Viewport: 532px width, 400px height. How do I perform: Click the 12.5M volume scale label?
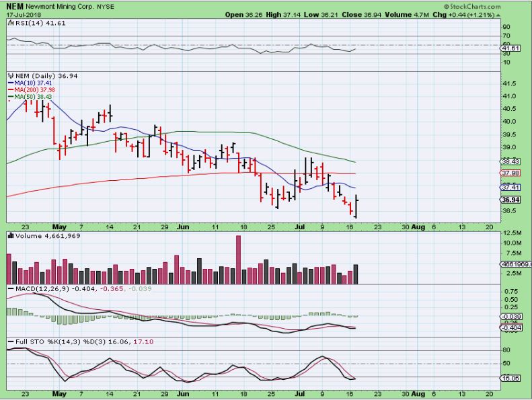(x=512, y=233)
